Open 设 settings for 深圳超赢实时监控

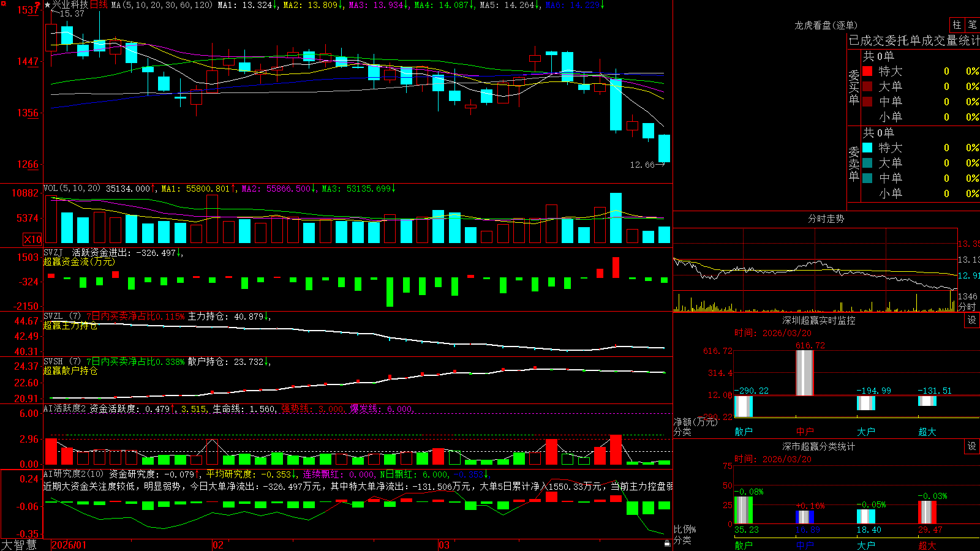pyautogui.click(x=972, y=320)
